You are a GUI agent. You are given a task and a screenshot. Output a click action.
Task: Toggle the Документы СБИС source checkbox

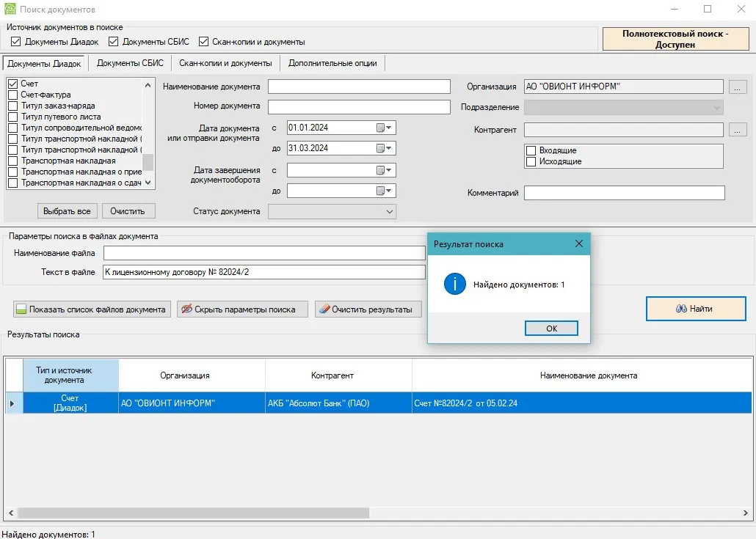click(114, 42)
